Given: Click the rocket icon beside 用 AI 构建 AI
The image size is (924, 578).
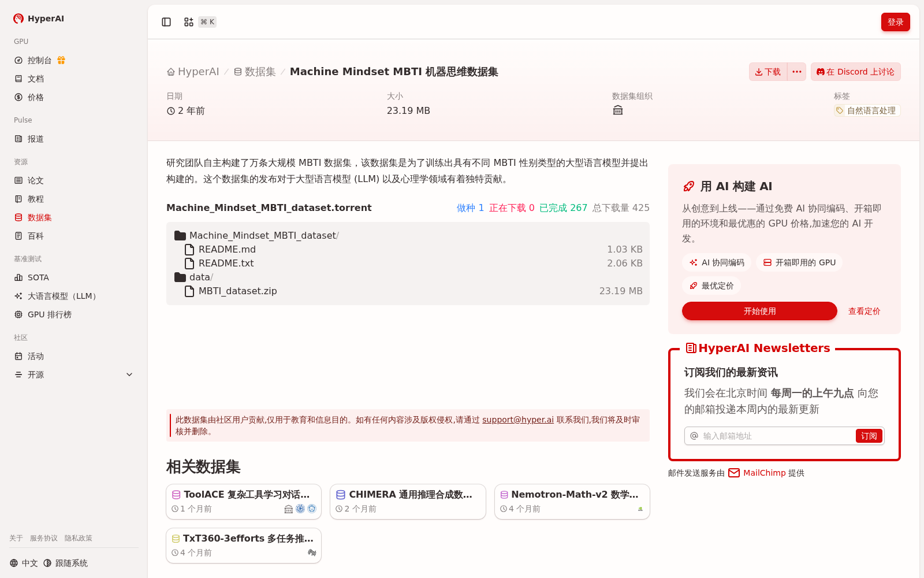Looking at the screenshot, I should pos(689,186).
